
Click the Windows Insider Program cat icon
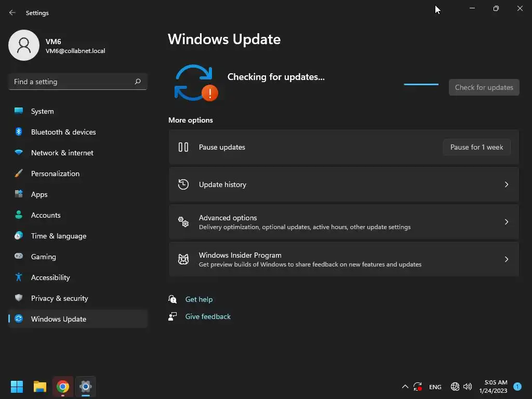183,259
